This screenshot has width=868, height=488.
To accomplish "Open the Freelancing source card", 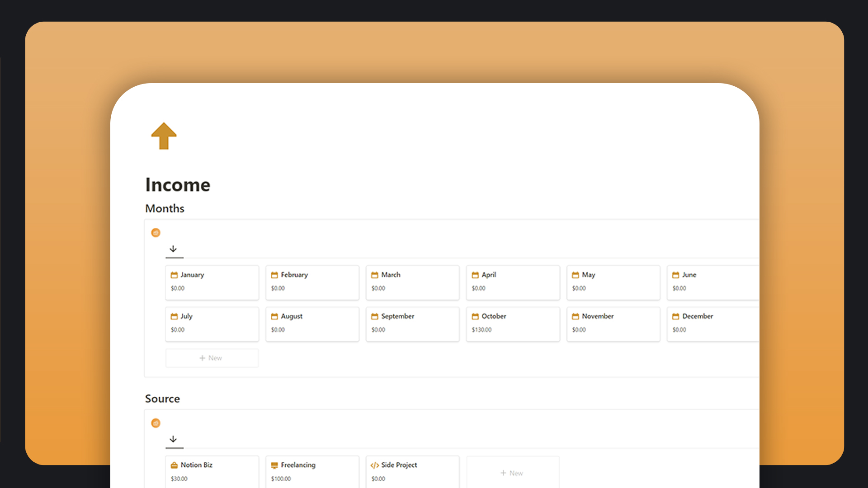I will [x=312, y=471].
